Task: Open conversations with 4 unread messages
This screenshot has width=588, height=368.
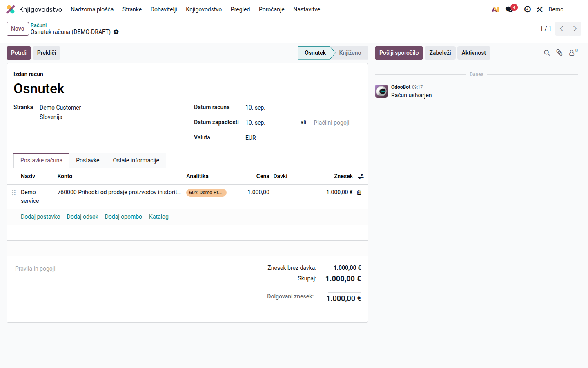Action: 510,9
